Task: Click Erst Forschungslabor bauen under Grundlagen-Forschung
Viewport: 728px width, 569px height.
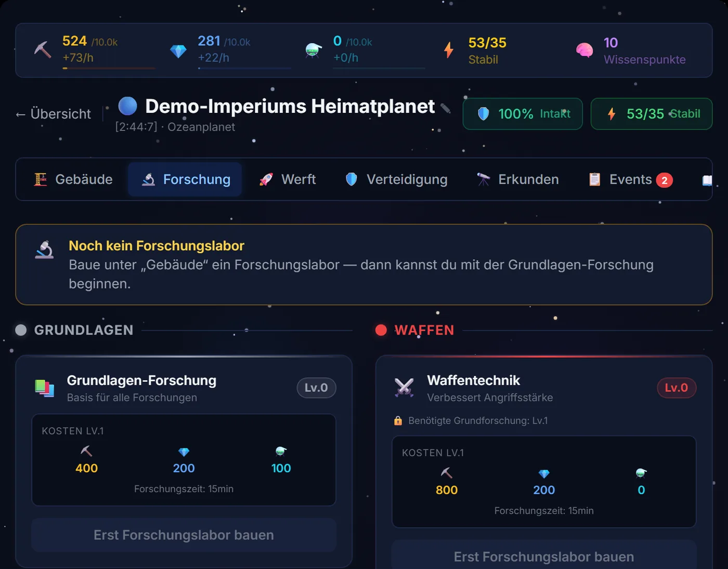Action: 184,535
